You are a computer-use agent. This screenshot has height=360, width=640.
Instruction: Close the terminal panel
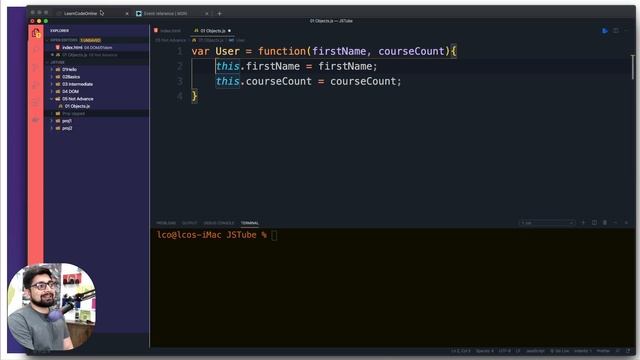tap(626, 222)
